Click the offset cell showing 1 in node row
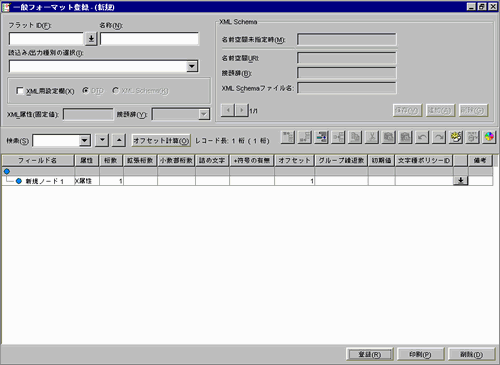The width and height of the screenshot is (500, 365). point(295,181)
